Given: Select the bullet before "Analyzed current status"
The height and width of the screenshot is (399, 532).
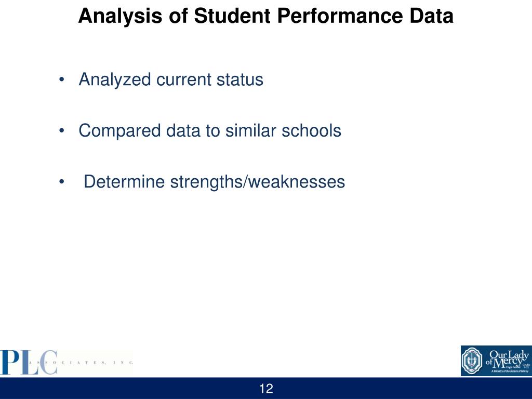Looking at the screenshot, I should click(x=62, y=80).
